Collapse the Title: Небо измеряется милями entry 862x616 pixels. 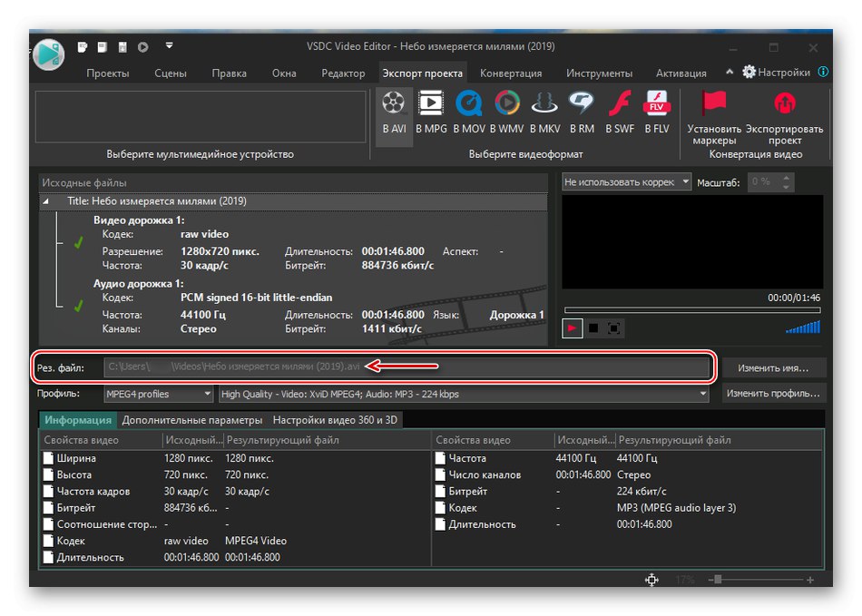click(45, 200)
